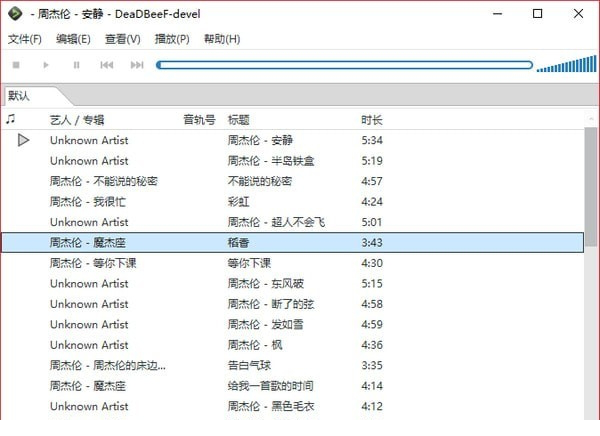Select track 周杰伦 - 发如雪
The image size is (600, 436).
click(266, 325)
